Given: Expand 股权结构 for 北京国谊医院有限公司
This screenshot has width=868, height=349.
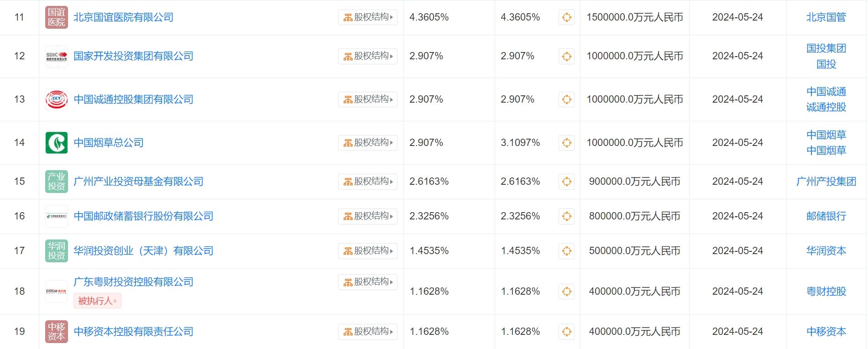Looking at the screenshot, I should tap(368, 17).
